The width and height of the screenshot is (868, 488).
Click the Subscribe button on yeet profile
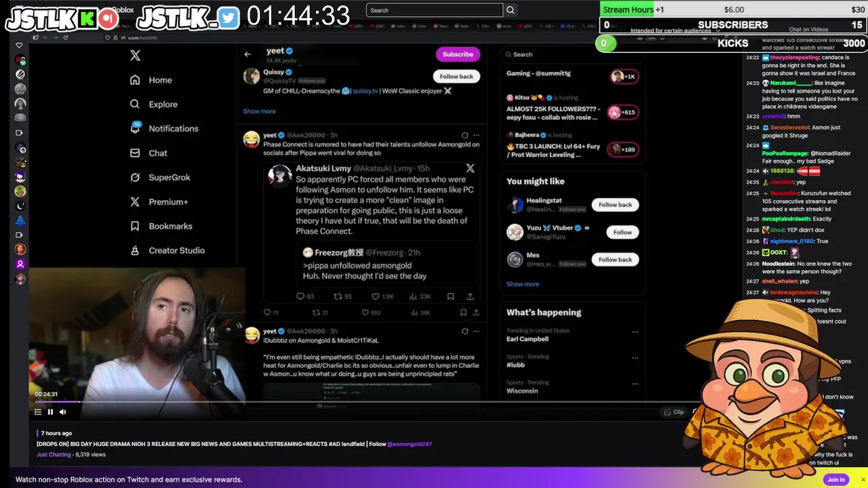click(458, 54)
